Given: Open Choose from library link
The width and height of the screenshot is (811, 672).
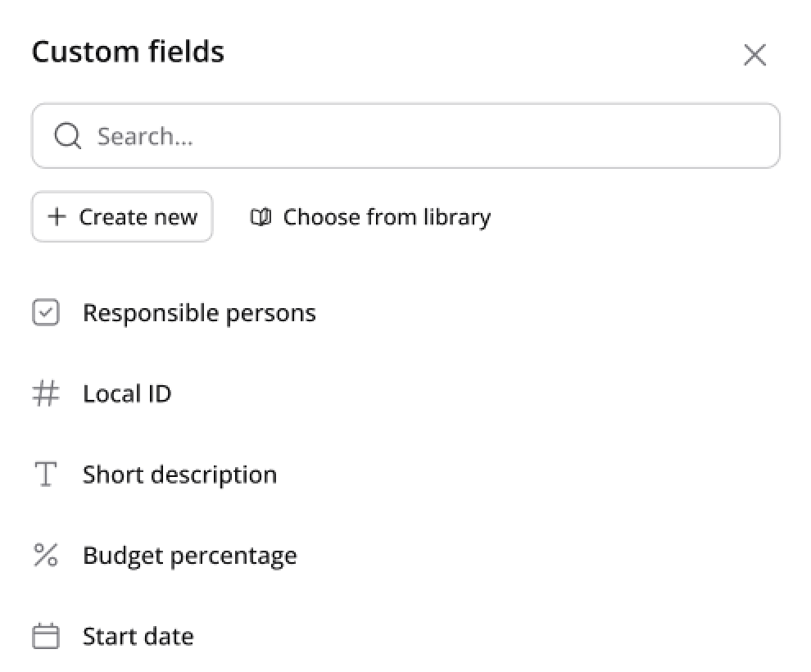Looking at the screenshot, I should pyautogui.click(x=370, y=216).
